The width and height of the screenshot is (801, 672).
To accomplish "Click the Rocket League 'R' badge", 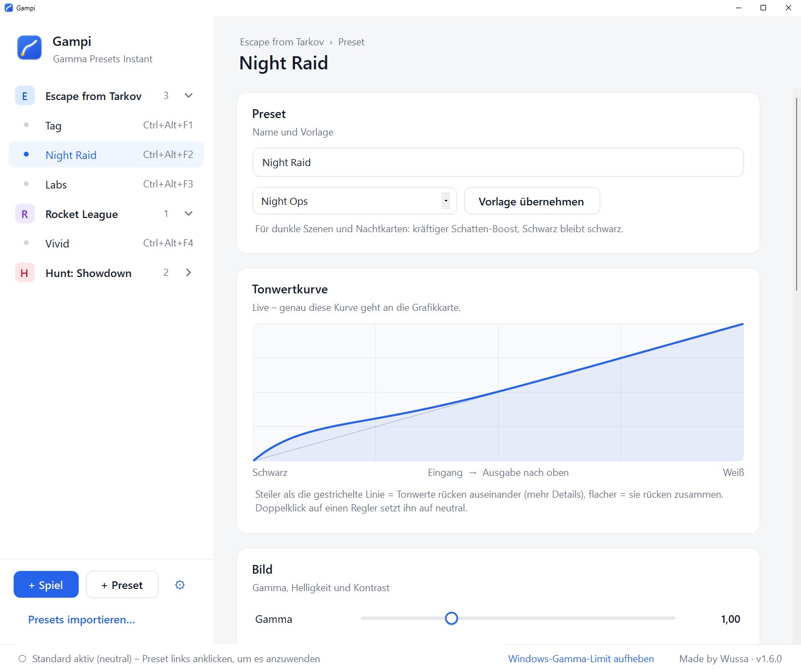I will pos(25,214).
